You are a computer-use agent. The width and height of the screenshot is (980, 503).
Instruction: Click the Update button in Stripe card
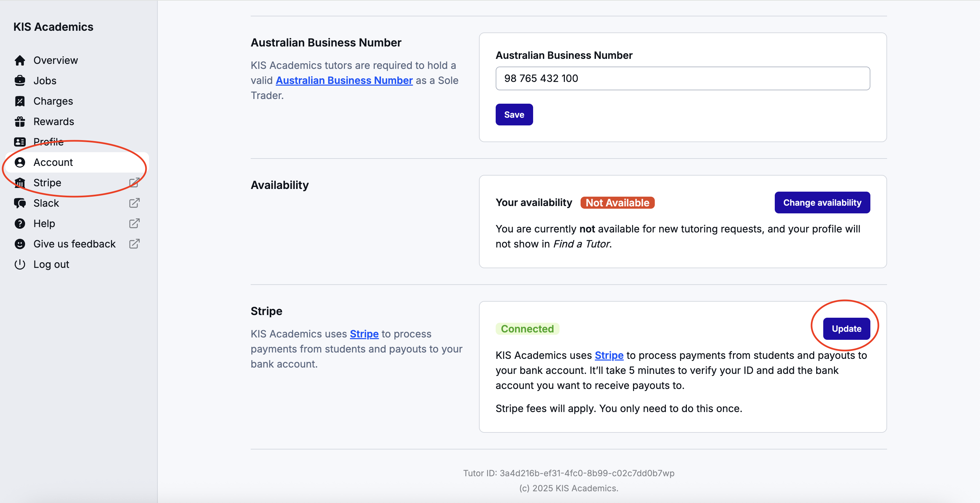(x=846, y=329)
